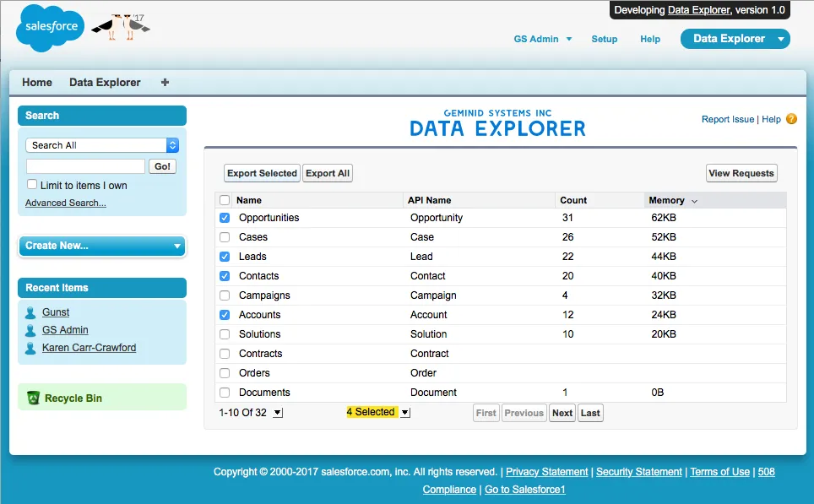Go to the Next page
The width and height of the screenshot is (814, 504).
[x=562, y=413]
